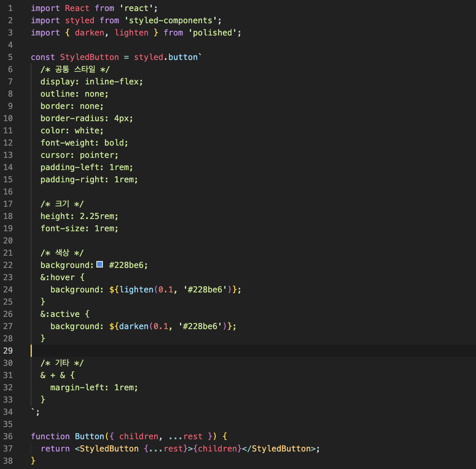The width and height of the screenshot is (476, 469).
Task: Click 'font-size: 1rem;' line
Action: point(80,228)
